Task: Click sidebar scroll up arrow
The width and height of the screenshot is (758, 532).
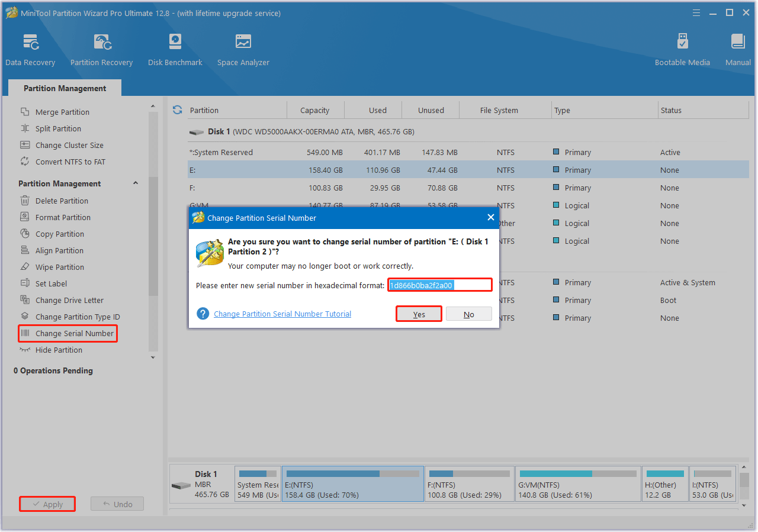Action: click(153, 107)
